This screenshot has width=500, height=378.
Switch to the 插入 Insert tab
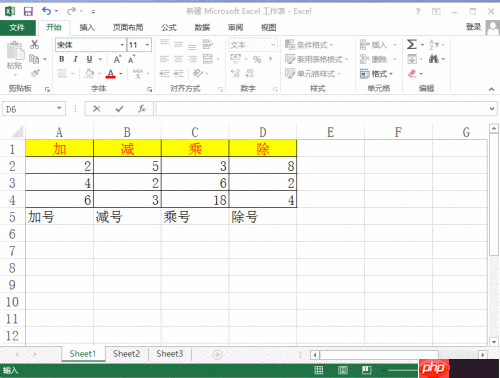click(x=87, y=28)
